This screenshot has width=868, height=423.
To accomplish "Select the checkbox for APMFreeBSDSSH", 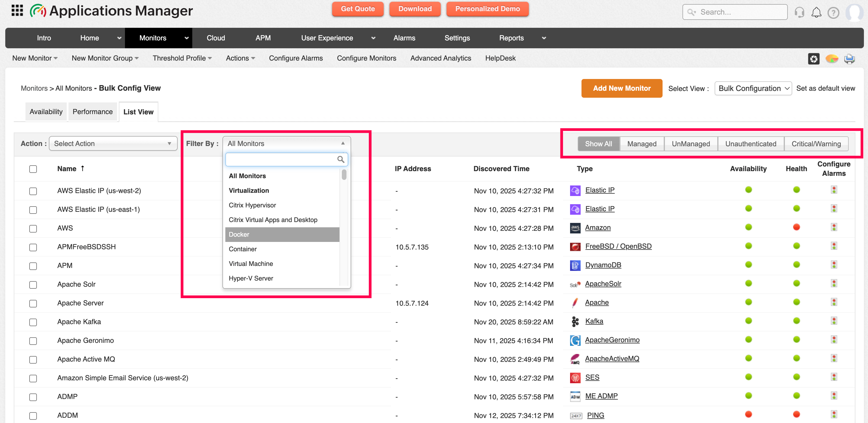I will point(33,247).
